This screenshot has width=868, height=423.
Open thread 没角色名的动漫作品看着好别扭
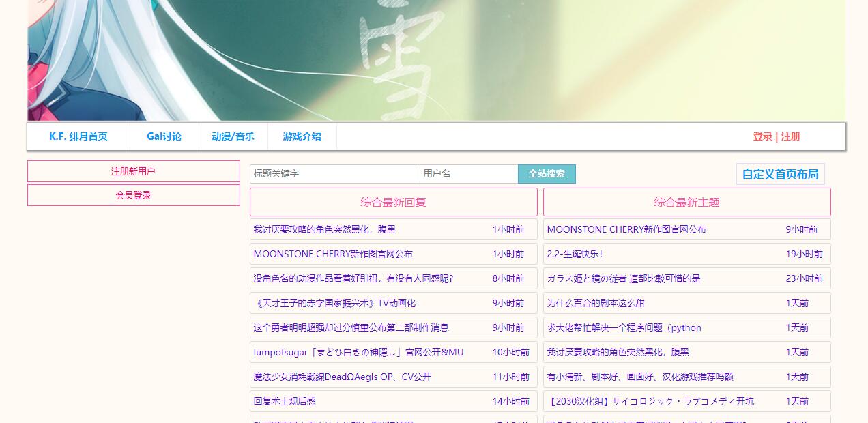tap(353, 278)
